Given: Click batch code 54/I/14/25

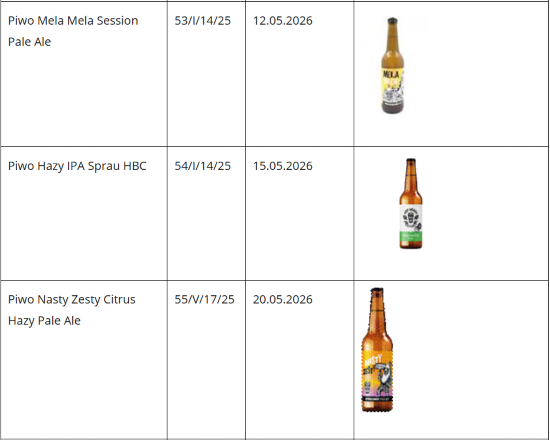Looking at the screenshot, I should [x=203, y=166].
